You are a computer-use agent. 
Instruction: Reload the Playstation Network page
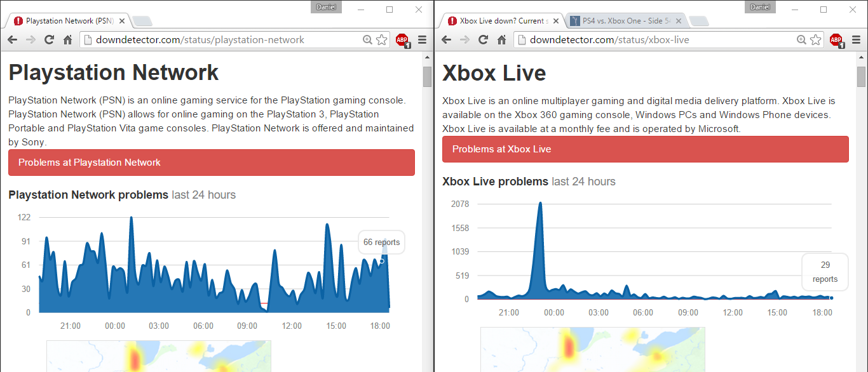[x=49, y=40]
